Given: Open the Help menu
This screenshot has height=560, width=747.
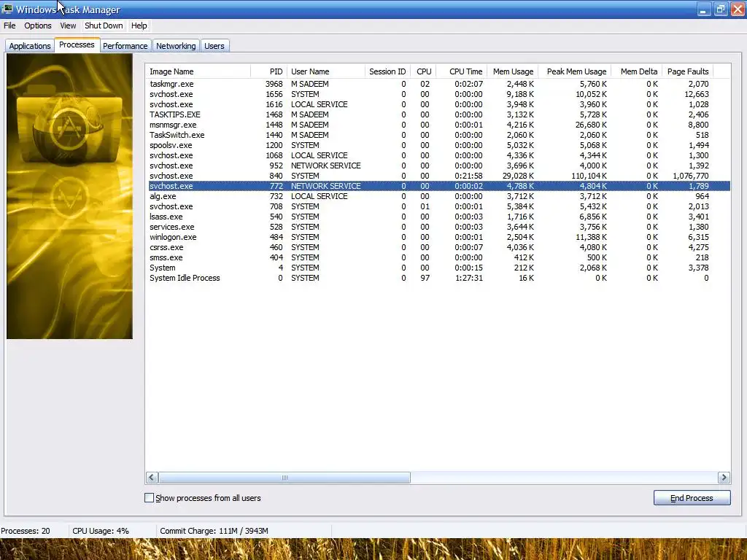Looking at the screenshot, I should (139, 26).
